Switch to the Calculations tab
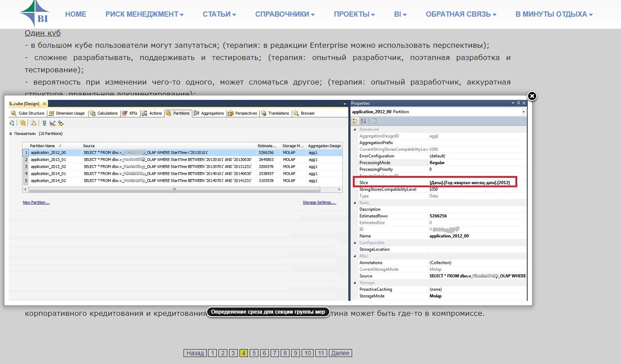621x364 pixels. [x=104, y=113]
